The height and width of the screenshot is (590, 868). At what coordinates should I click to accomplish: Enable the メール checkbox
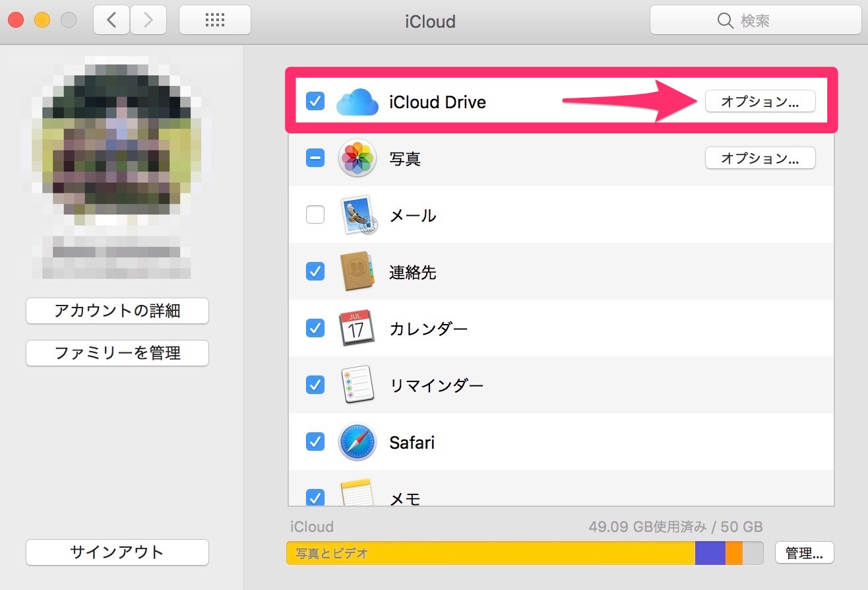(315, 215)
